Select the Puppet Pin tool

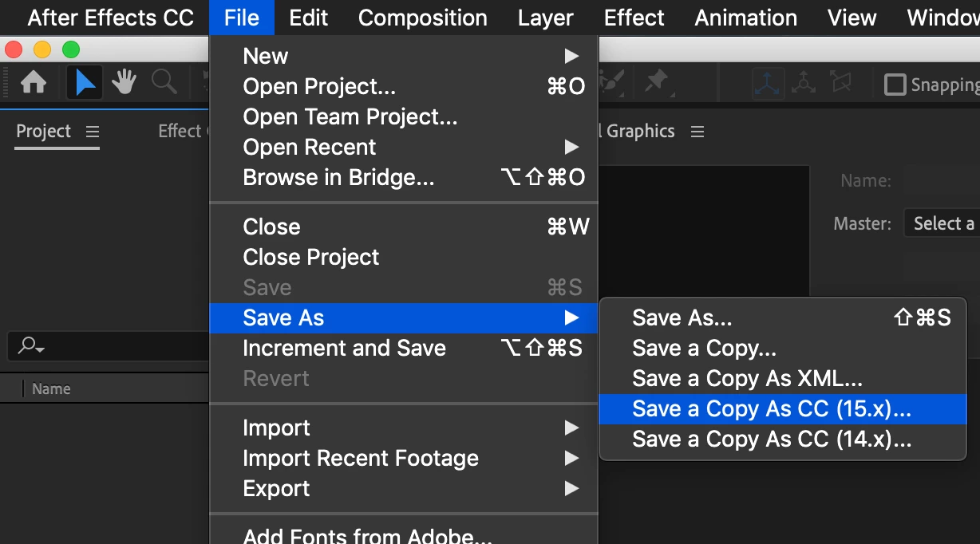(657, 82)
